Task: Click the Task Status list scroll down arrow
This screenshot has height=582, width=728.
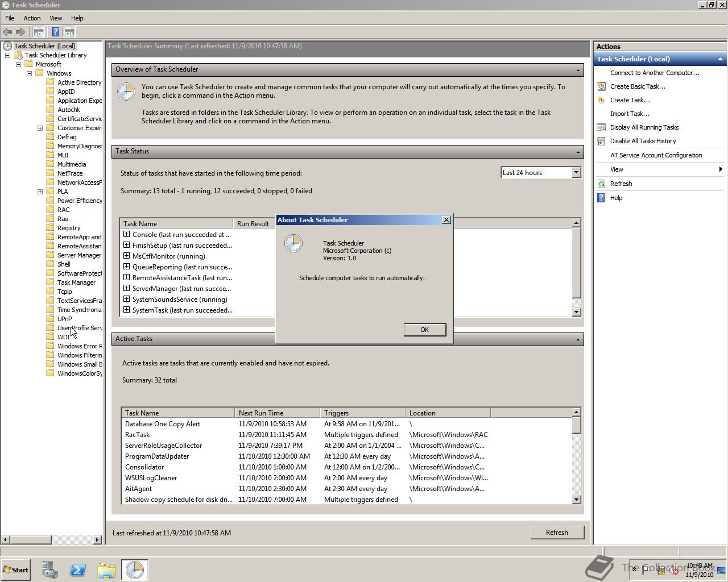Action: (x=576, y=311)
